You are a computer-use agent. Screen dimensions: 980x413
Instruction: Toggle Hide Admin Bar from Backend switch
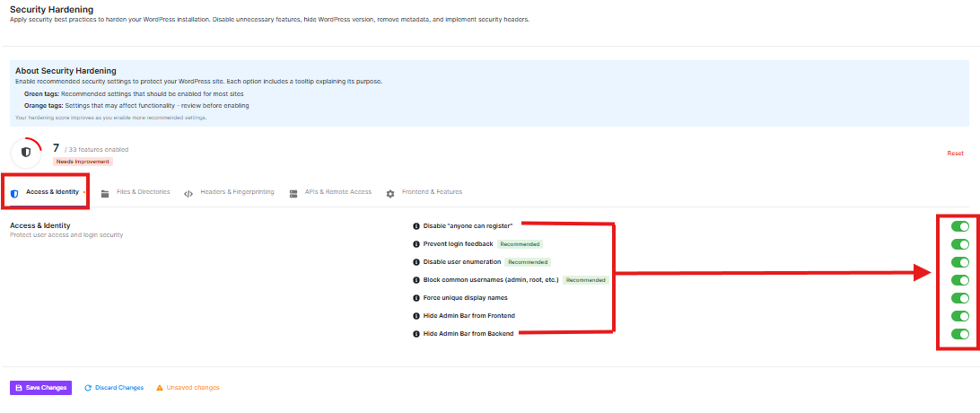(x=960, y=334)
